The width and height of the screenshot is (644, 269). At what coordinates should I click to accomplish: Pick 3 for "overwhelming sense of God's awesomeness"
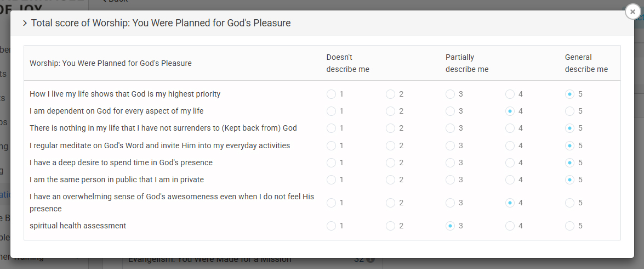point(450,203)
